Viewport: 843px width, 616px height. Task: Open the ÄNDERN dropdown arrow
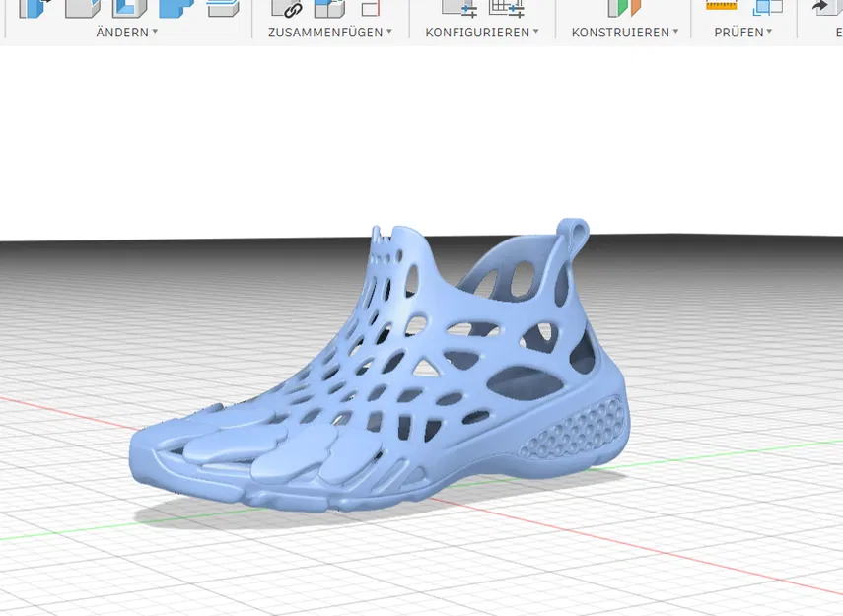coord(154,31)
